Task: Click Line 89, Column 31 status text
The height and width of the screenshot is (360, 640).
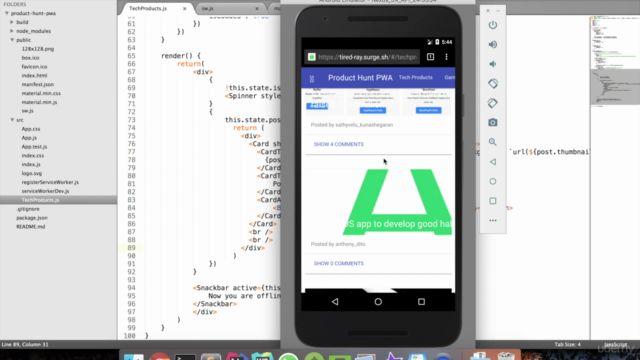Action: [25, 344]
